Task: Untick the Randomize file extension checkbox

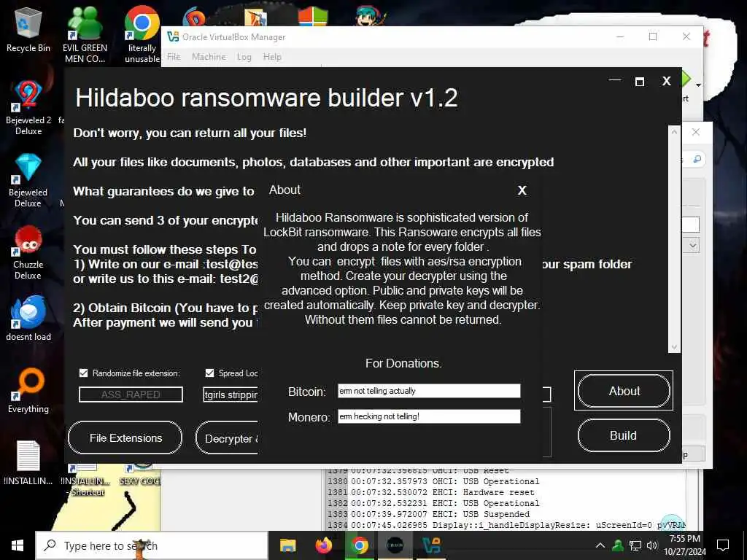Action: (x=83, y=373)
